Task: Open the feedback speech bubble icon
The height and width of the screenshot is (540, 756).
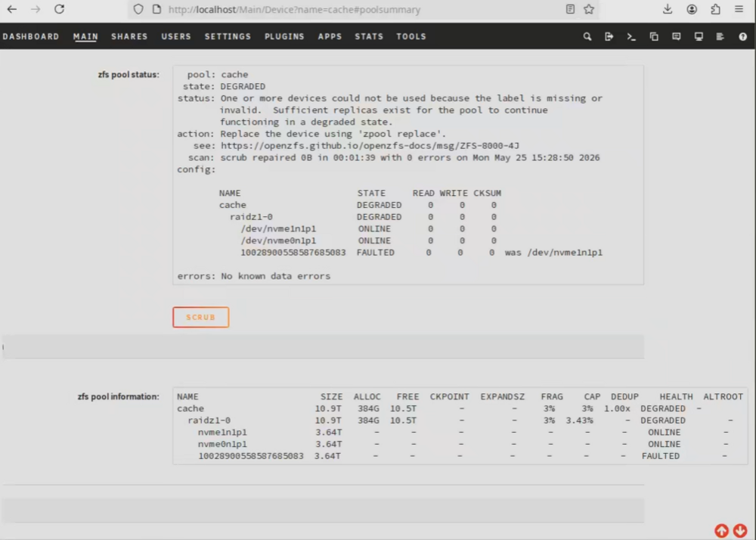Action: (677, 36)
